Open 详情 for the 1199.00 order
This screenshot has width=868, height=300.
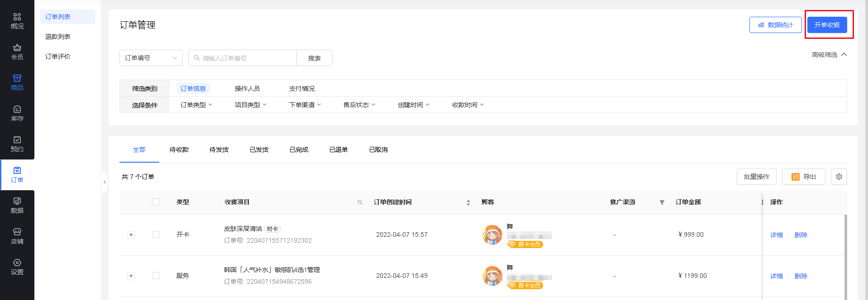click(x=777, y=276)
